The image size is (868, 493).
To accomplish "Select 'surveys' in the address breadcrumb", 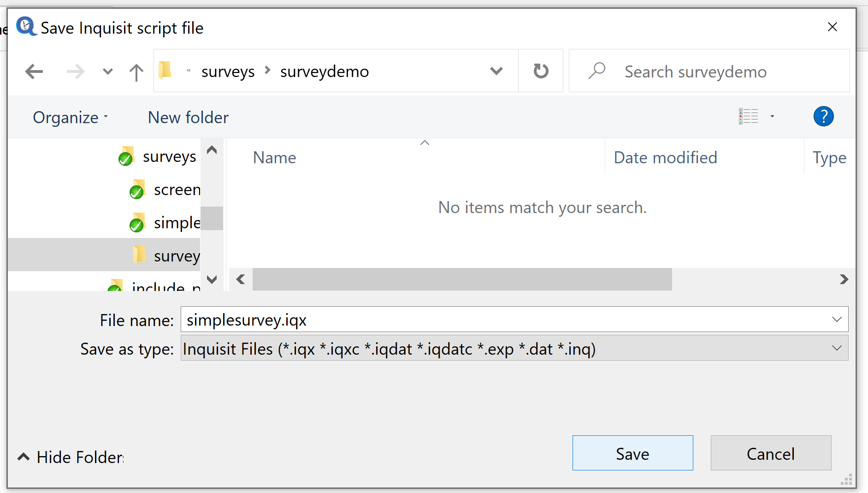I will (x=228, y=71).
